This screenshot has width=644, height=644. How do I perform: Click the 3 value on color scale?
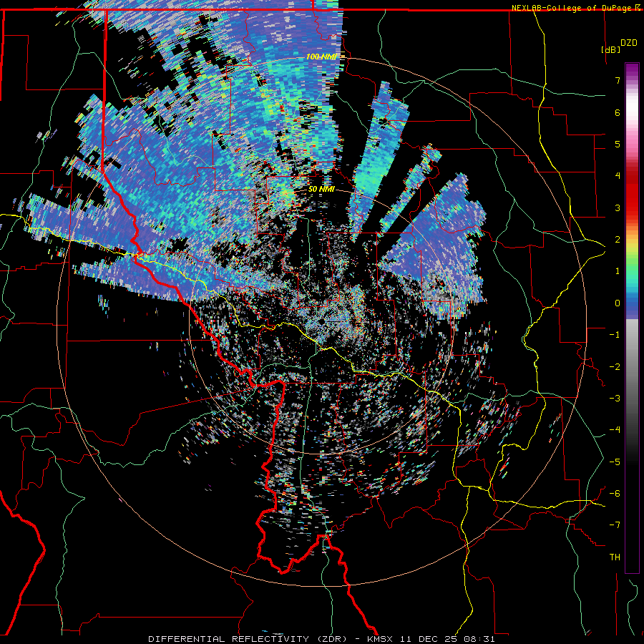point(618,208)
